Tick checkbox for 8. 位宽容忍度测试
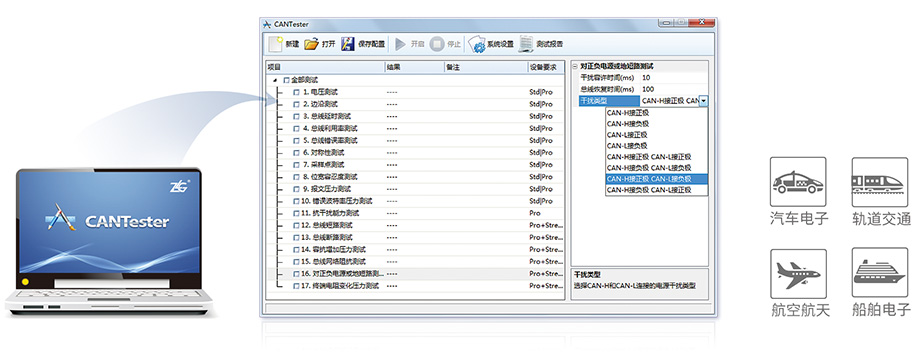 [297, 177]
